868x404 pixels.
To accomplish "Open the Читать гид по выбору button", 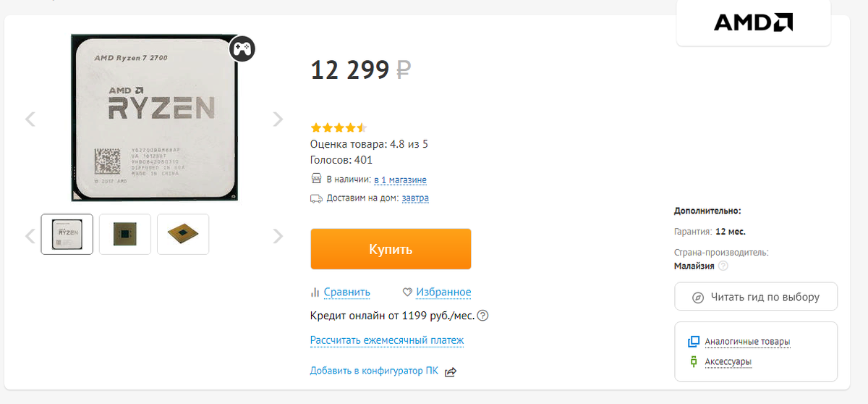I will 756,297.
